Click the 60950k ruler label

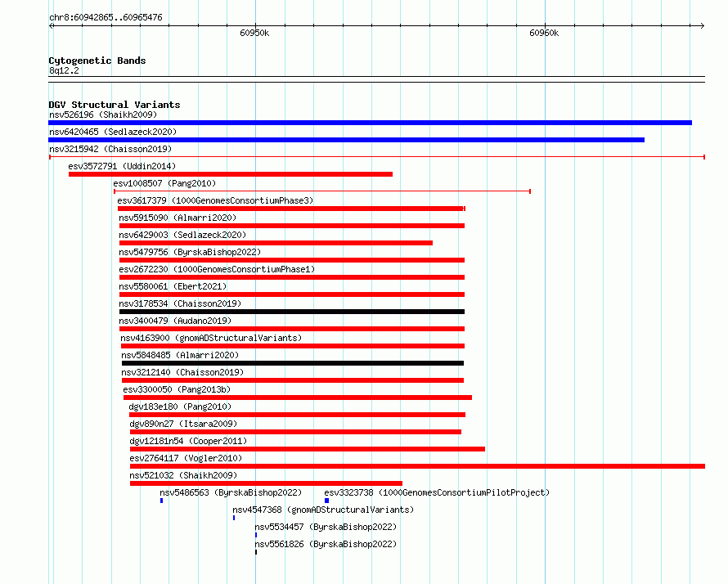click(x=254, y=33)
